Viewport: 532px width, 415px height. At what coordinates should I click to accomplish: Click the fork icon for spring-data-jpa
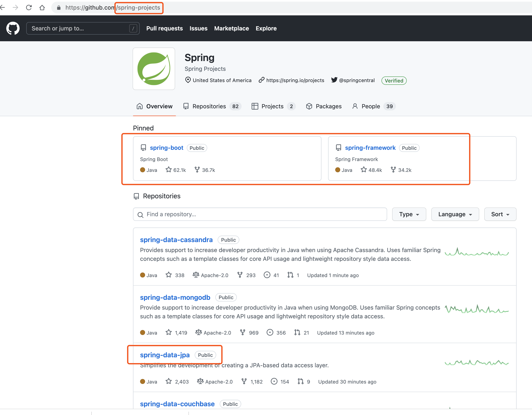pos(244,381)
